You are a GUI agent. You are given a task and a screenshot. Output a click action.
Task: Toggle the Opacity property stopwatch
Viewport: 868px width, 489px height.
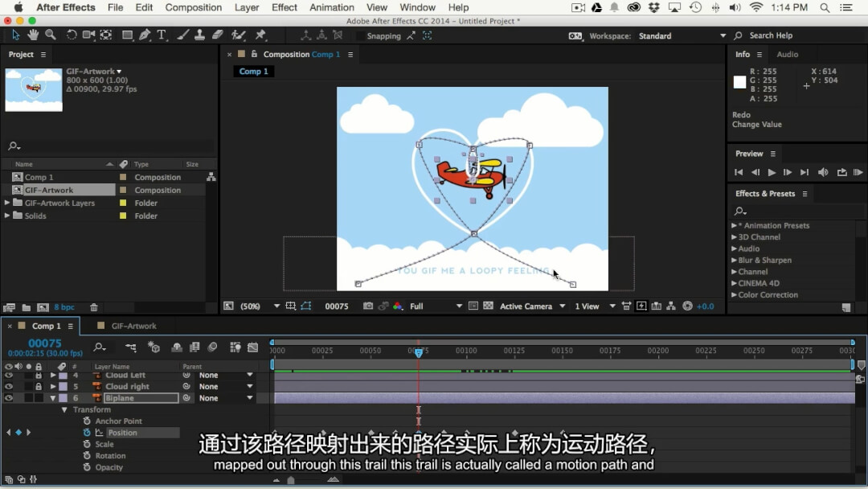click(x=87, y=467)
